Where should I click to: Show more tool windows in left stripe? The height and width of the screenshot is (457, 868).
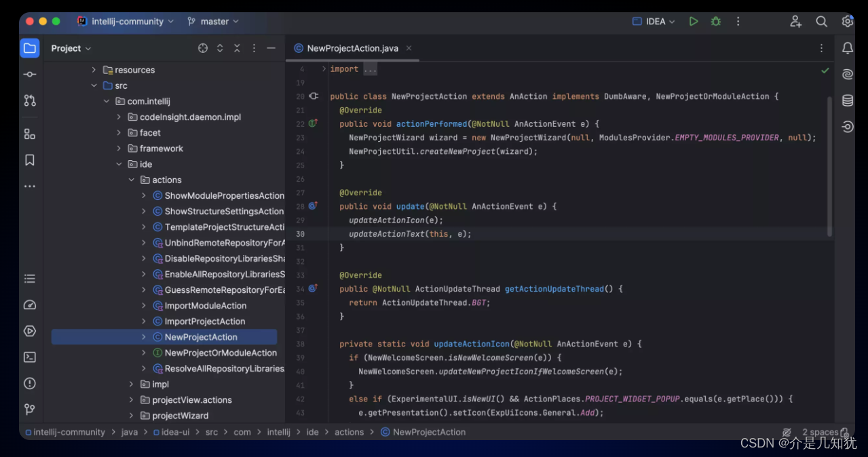pyautogui.click(x=30, y=186)
